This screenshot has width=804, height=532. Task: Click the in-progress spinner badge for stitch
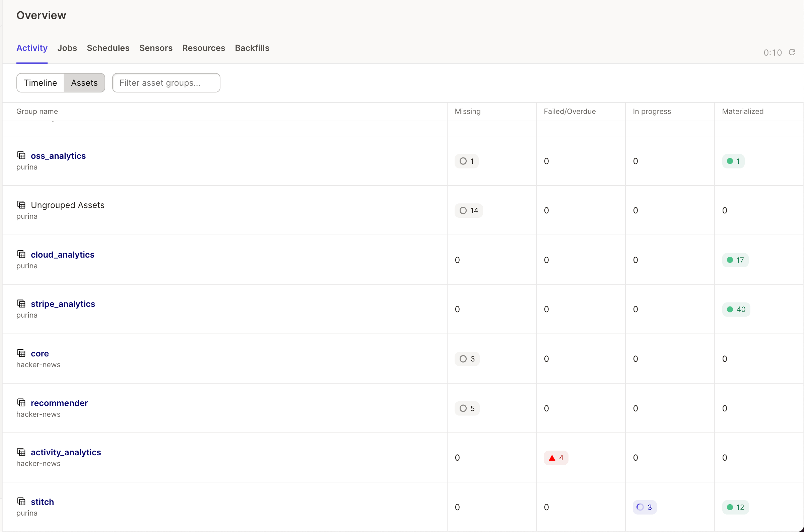tap(645, 507)
